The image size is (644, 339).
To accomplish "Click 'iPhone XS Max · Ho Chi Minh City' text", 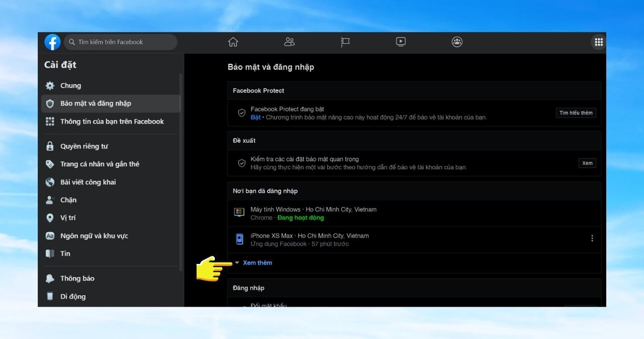I will click(309, 236).
